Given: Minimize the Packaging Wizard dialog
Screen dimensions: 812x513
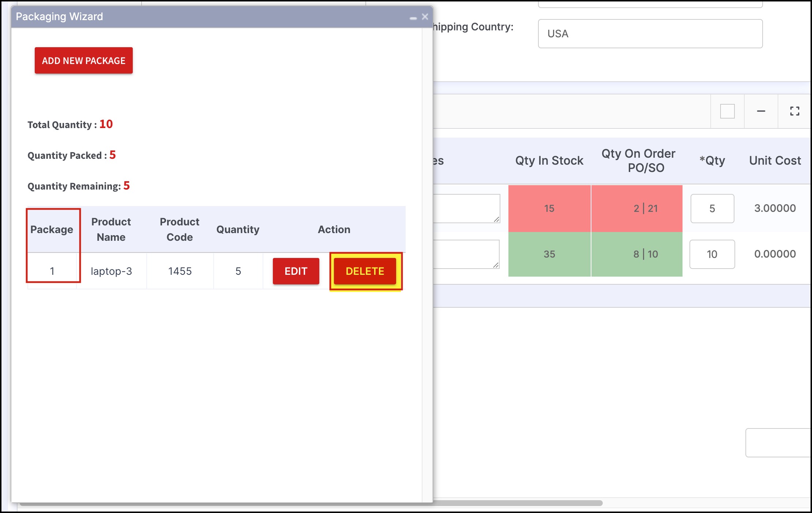Looking at the screenshot, I should point(413,18).
